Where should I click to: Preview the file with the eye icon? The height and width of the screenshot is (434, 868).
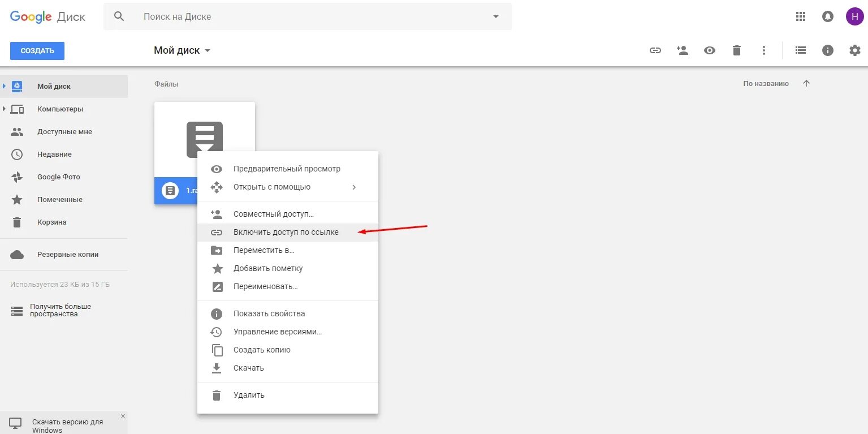pyautogui.click(x=709, y=50)
